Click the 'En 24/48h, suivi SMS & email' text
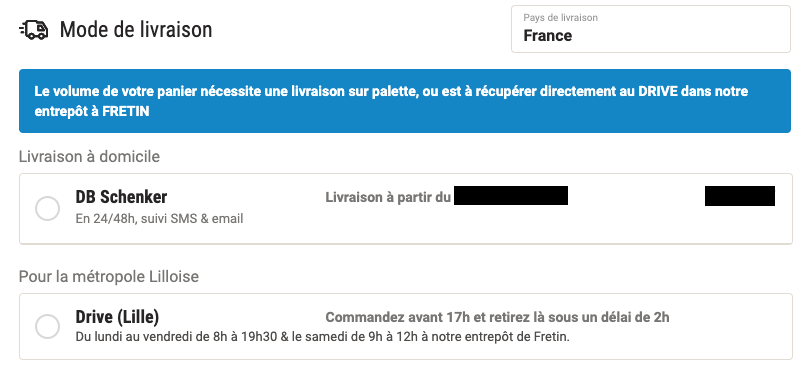 (159, 219)
